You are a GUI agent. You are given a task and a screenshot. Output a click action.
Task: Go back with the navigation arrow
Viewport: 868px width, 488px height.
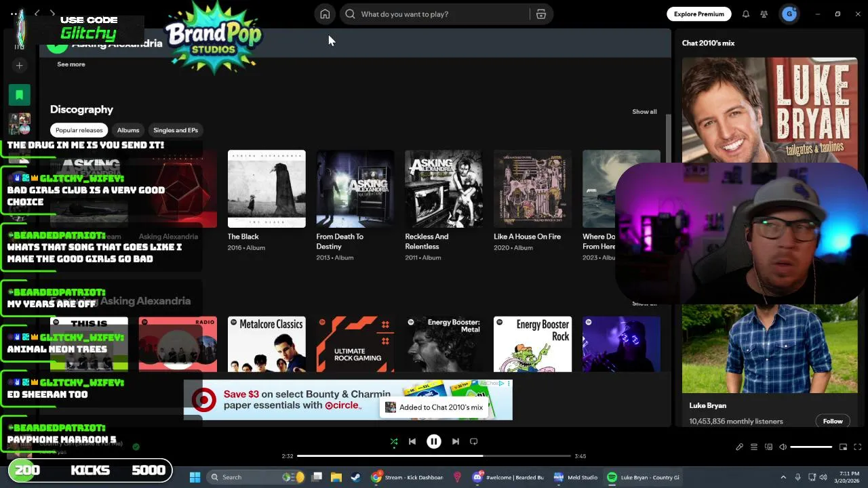point(37,14)
